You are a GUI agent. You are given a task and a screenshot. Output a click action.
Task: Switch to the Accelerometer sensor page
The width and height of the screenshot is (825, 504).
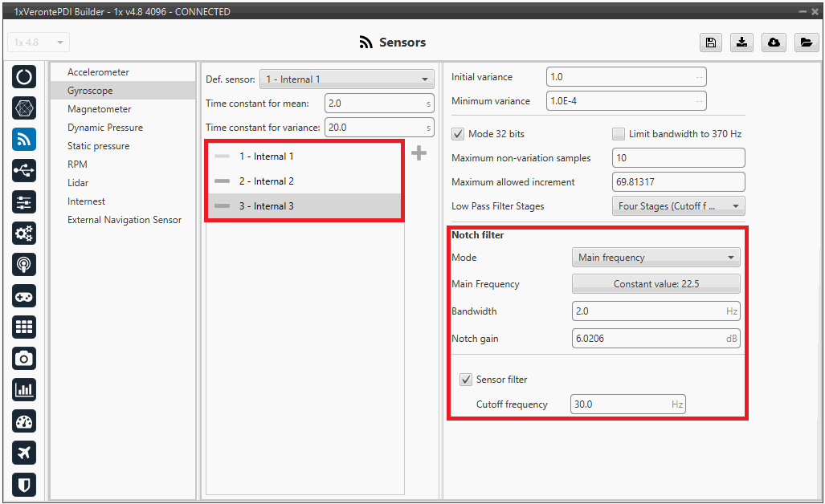[98, 72]
